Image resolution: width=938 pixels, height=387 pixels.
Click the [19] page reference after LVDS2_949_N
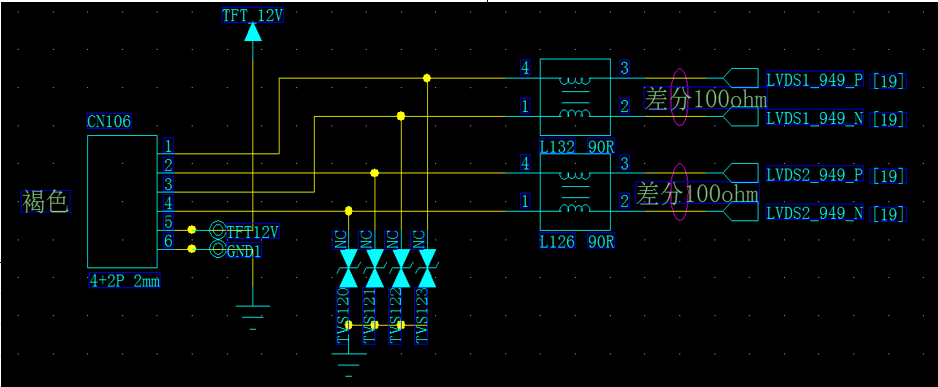coord(888,214)
